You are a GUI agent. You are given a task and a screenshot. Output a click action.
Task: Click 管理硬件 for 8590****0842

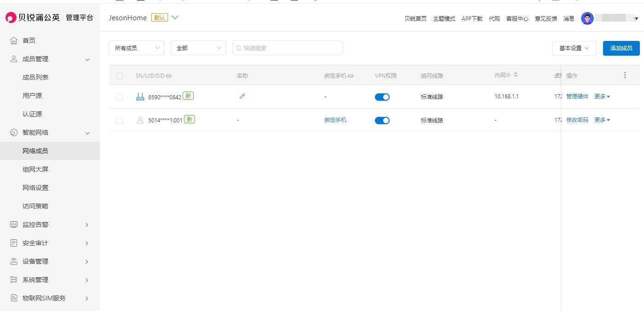pyautogui.click(x=577, y=97)
